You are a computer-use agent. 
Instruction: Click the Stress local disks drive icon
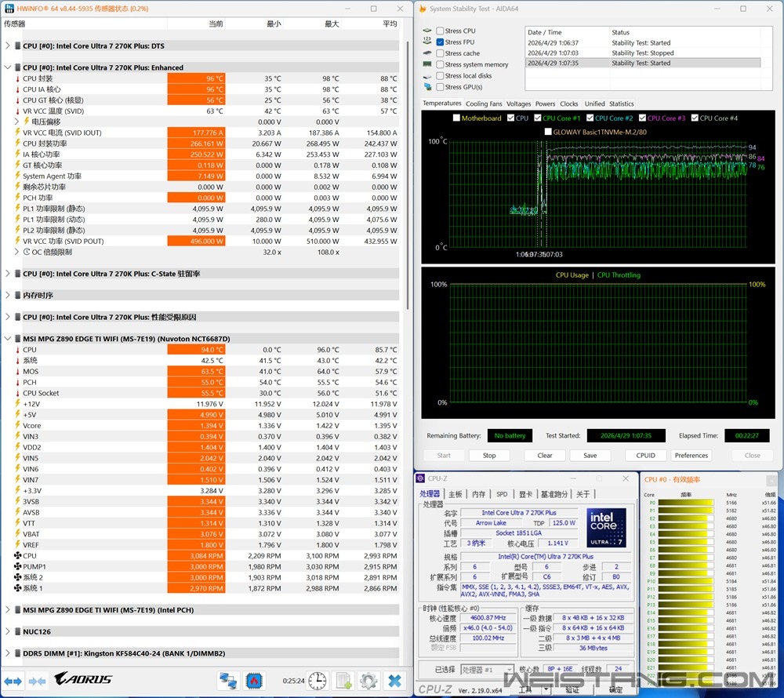pos(427,76)
